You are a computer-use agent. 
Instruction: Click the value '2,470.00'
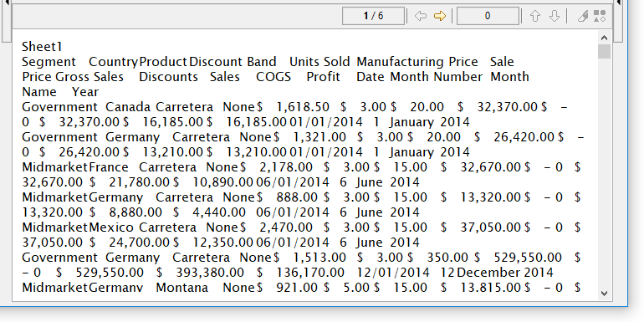[286, 227]
